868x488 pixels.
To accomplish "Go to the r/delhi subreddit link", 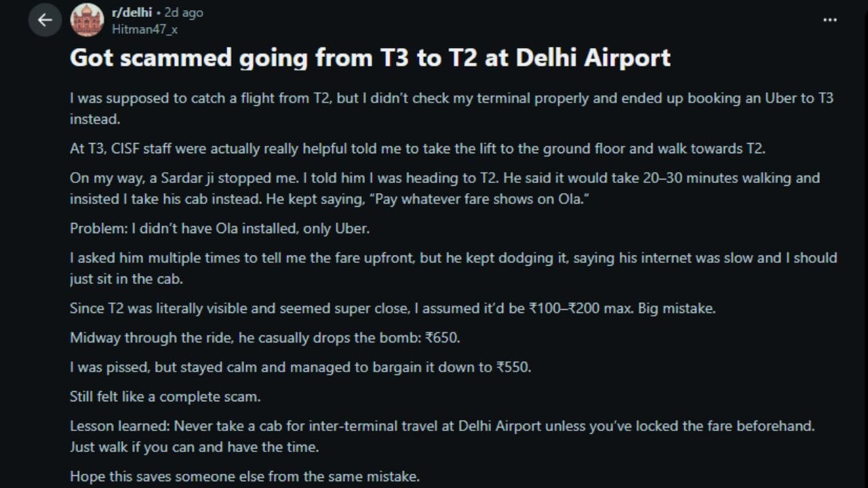I will click(x=131, y=13).
